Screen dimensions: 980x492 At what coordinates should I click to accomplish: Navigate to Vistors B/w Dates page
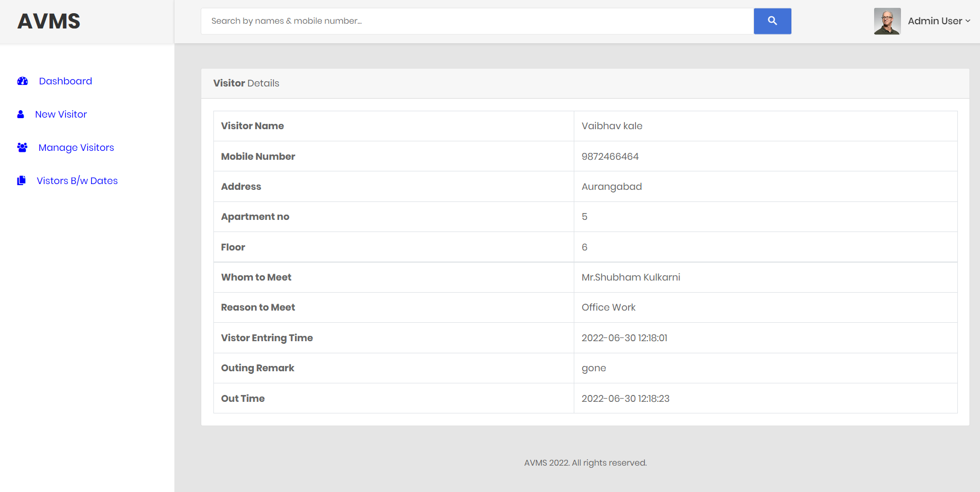[77, 180]
